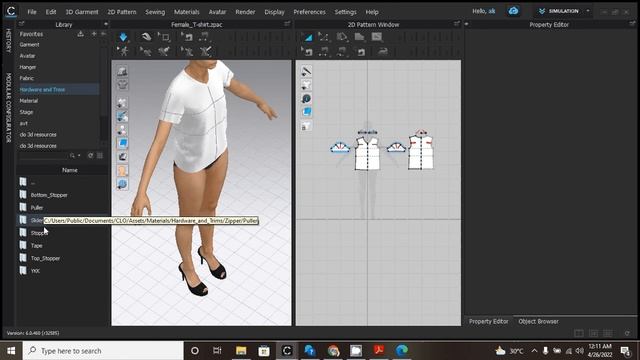Select the back bodice pattern with red marks

point(421,152)
